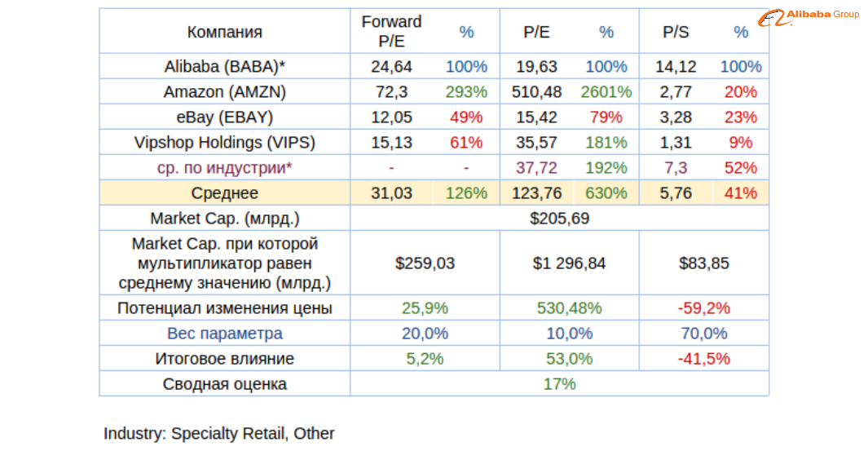
Task: Select the Vipshop Holdings (VIPS) cell
Action: [x=224, y=143]
